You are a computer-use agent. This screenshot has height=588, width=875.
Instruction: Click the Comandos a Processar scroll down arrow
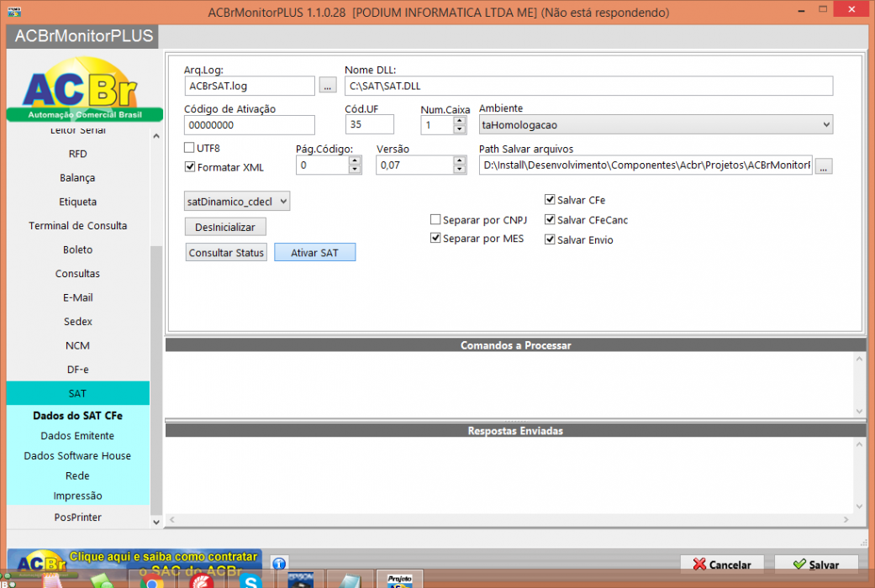(x=859, y=411)
